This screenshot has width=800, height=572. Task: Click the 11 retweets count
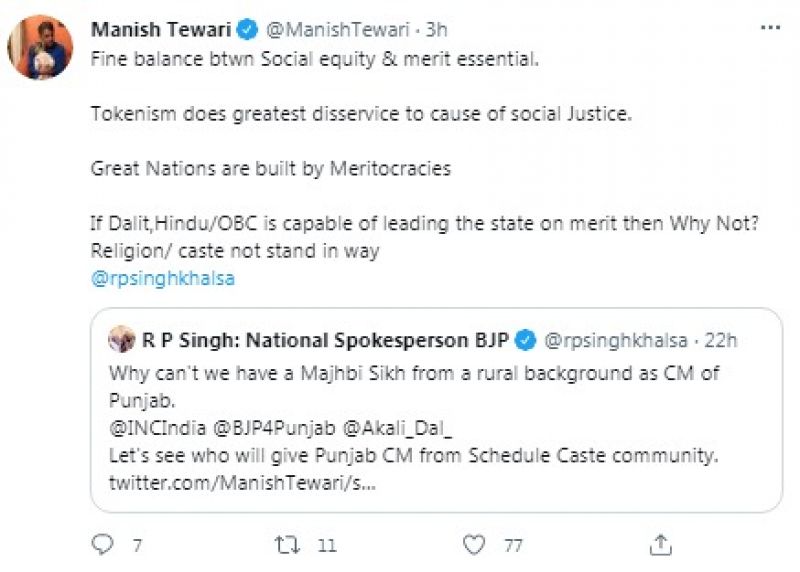pyautogui.click(x=327, y=544)
